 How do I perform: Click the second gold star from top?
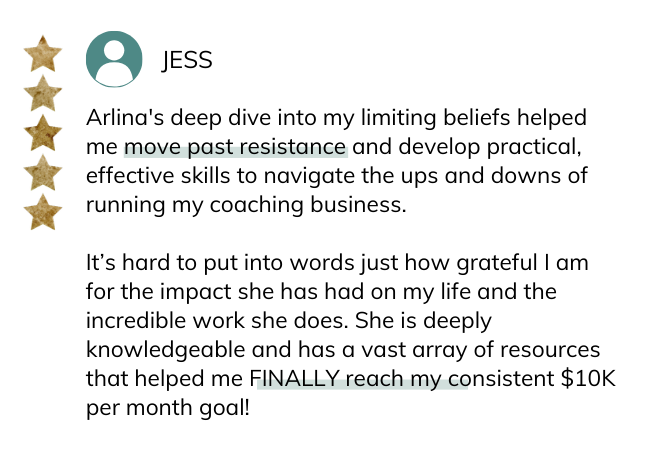tap(41, 93)
